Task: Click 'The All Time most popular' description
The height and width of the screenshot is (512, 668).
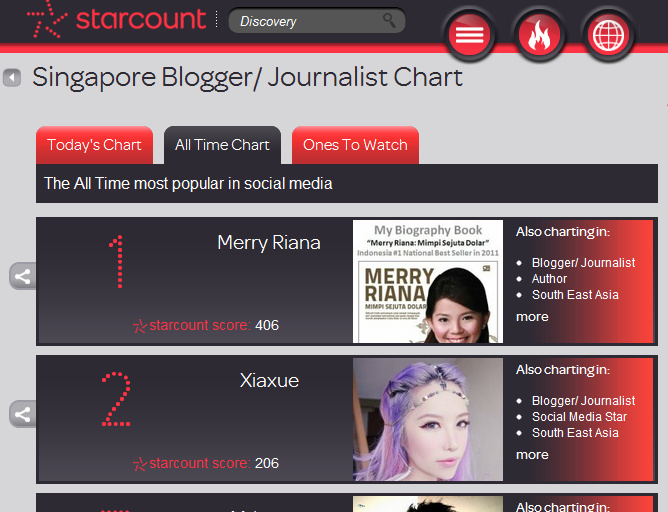Action: pos(188,184)
